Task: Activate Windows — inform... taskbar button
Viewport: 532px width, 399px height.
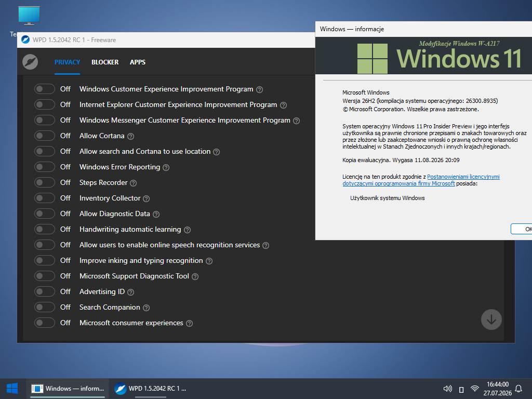Action: coord(68,389)
